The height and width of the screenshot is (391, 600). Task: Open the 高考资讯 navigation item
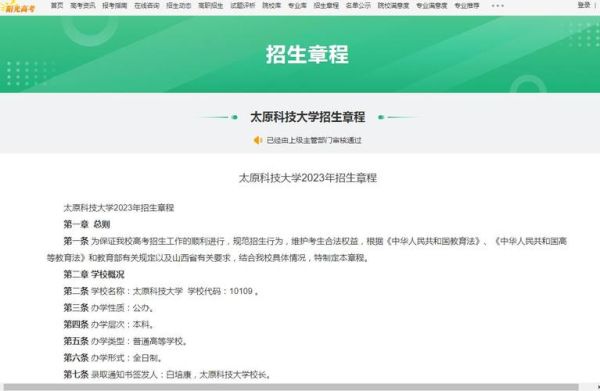pyautogui.click(x=83, y=5)
